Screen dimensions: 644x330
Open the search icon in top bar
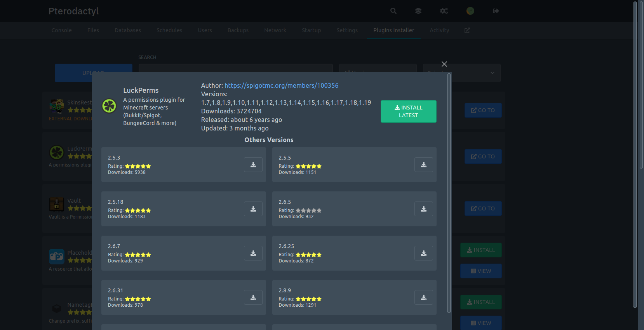[393, 11]
